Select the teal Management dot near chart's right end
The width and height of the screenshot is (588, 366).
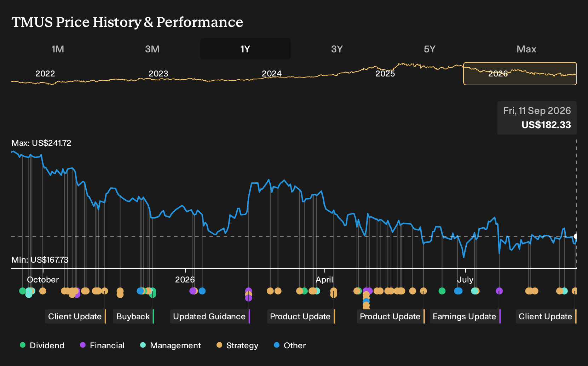(x=565, y=291)
